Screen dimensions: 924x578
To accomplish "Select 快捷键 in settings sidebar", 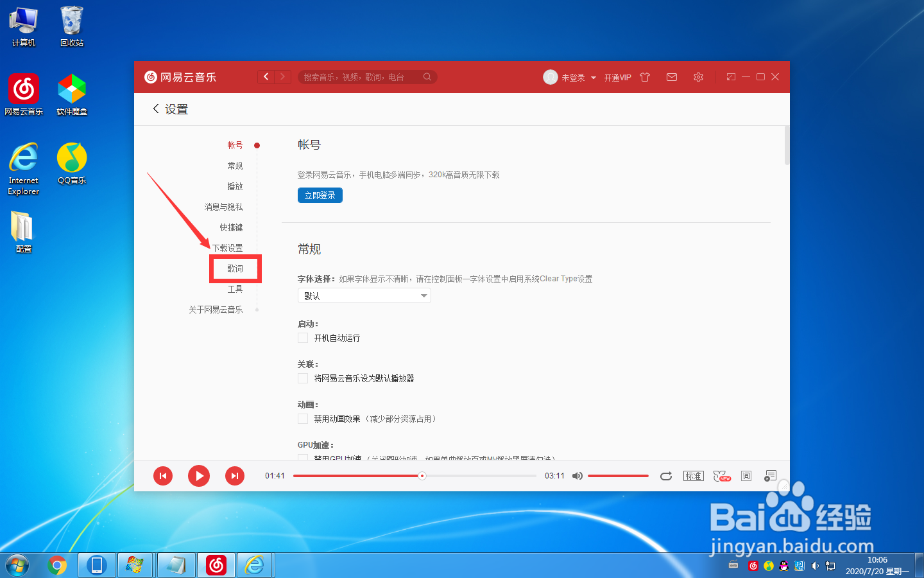I will [x=231, y=227].
